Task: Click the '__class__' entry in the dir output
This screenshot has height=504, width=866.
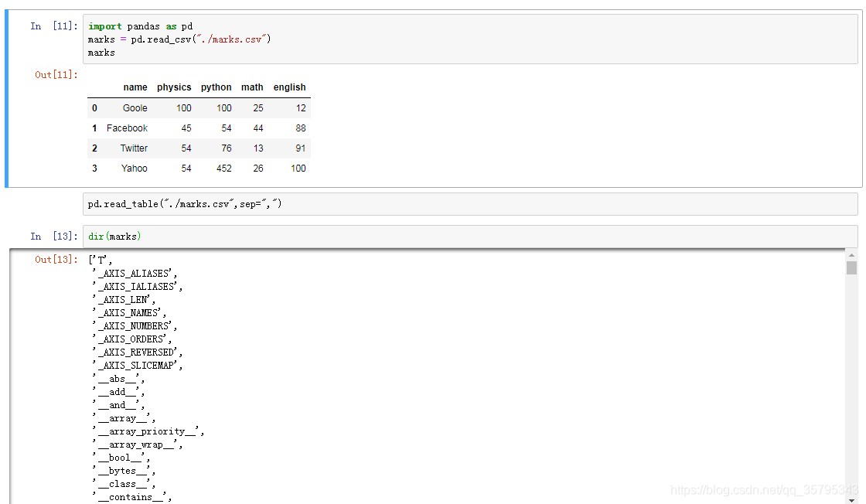Action: click(x=124, y=484)
